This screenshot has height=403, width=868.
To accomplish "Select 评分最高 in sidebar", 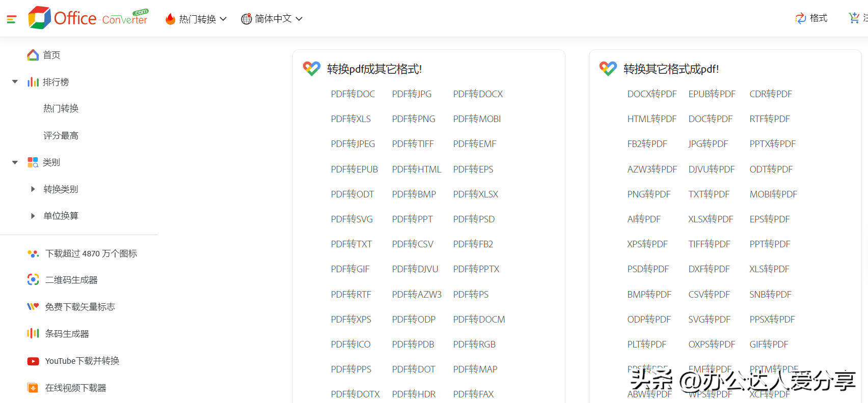I will click(x=61, y=135).
